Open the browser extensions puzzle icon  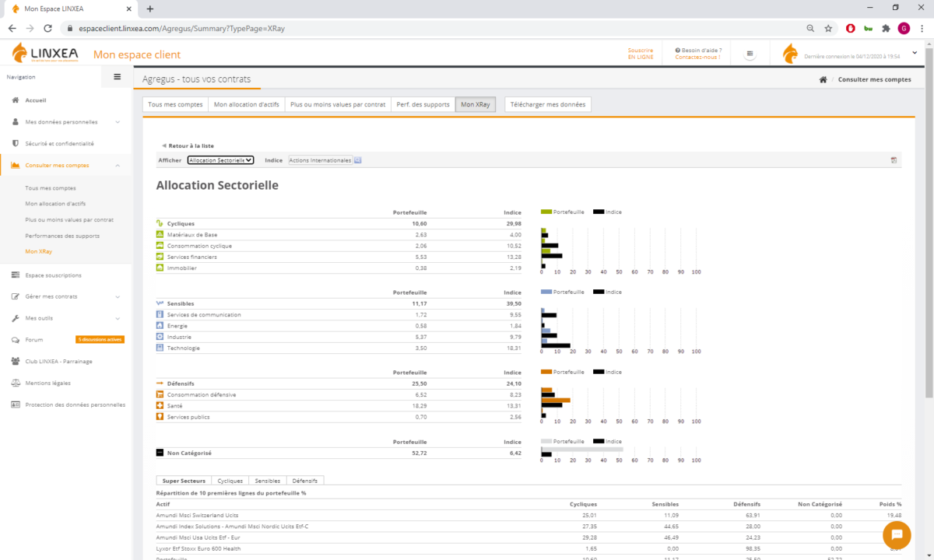[886, 28]
